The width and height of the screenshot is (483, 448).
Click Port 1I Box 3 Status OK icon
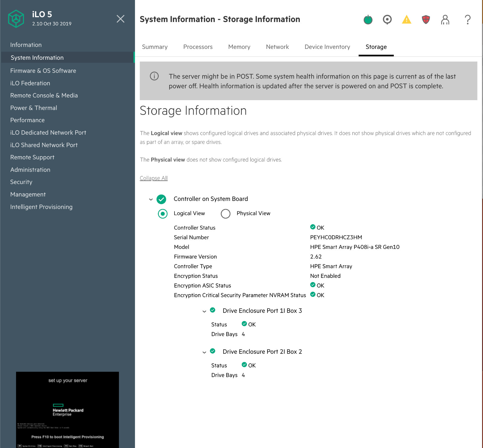(x=245, y=324)
